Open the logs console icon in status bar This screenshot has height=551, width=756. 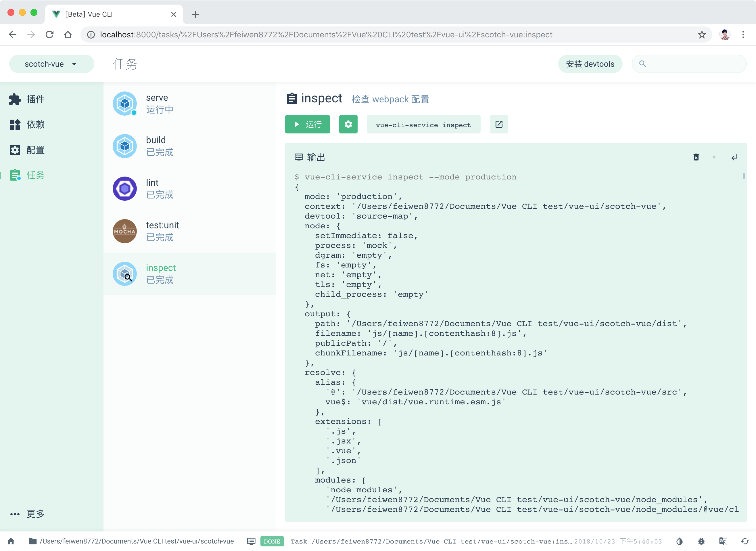(x=251, y=541)
